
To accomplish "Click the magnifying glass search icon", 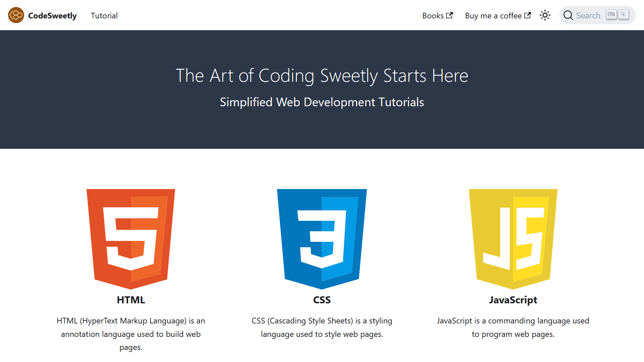I will pyautogui.click(x=568, y=15).
